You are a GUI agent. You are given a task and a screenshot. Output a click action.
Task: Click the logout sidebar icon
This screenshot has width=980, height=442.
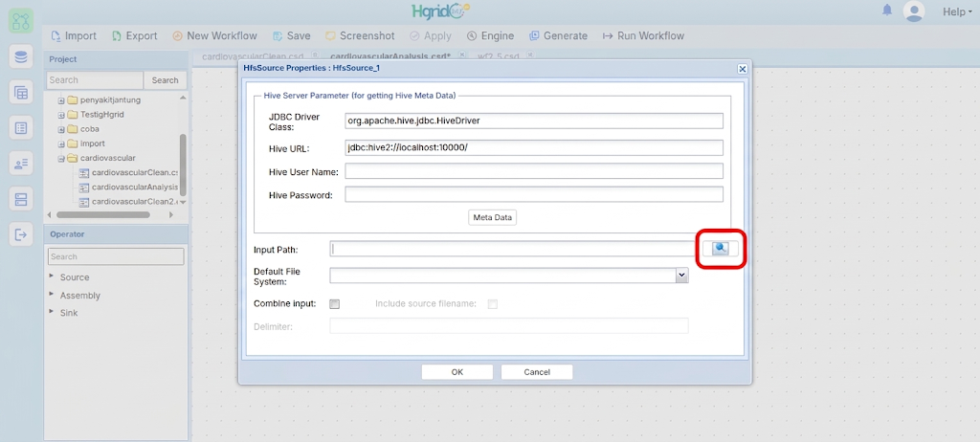click(x=21, y=235)
